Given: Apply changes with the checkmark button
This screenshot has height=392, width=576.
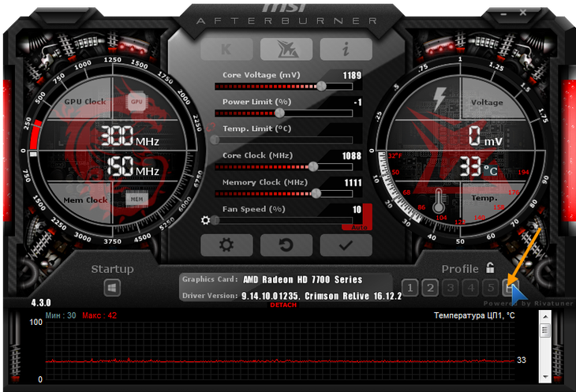Looking at the screenshot, I should point(346,245).
